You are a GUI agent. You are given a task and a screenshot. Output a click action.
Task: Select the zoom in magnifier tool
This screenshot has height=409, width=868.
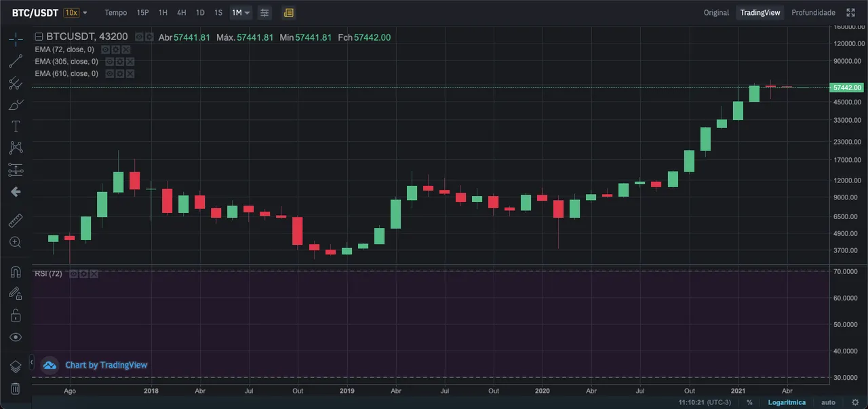click(x=16, y=242)
